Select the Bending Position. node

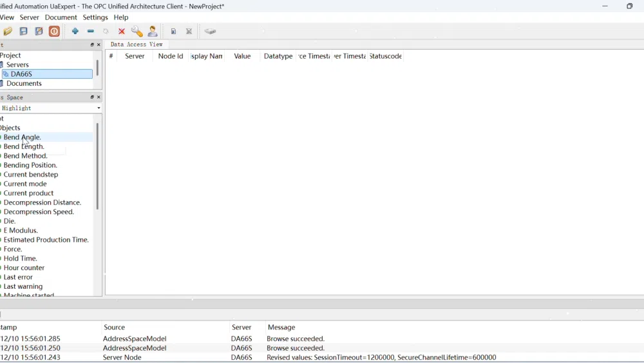coord(30,165)
